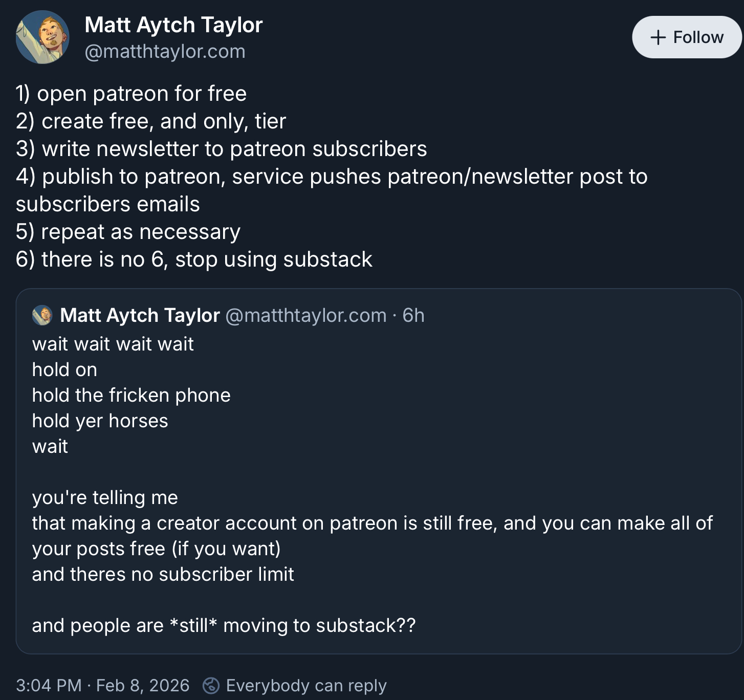The width and height of the screenshot is (744, 700).
Task: Click the small avatar in quoted post
Action: [42, 315]
